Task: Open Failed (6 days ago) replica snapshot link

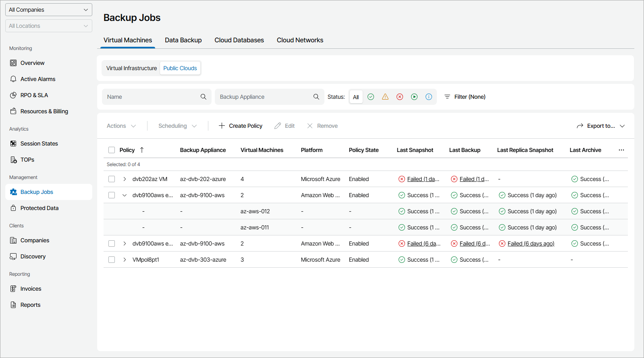Action: [531, 244]
